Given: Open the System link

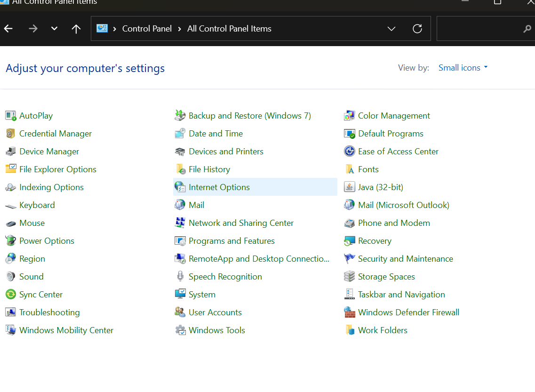Looking at the screenshot, I should click(202, 295).
